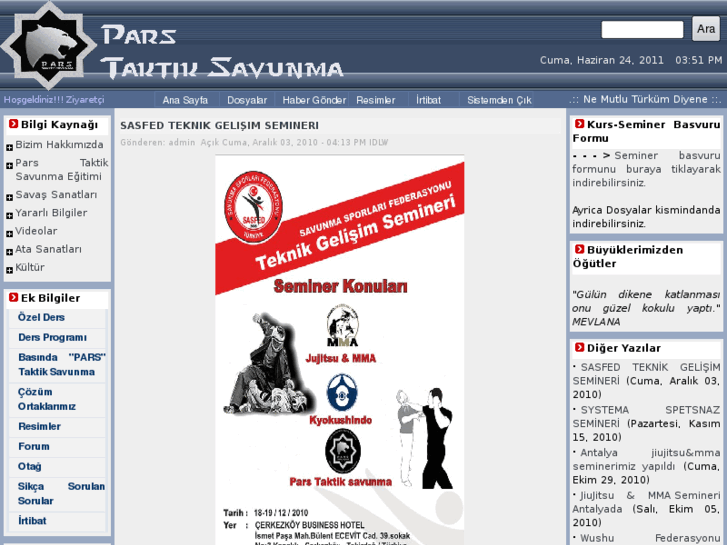
Task: Open SASFED TEKNİK GELİŞİM SEMİNERİ in Diğer Yazılar
Action: 646,374
